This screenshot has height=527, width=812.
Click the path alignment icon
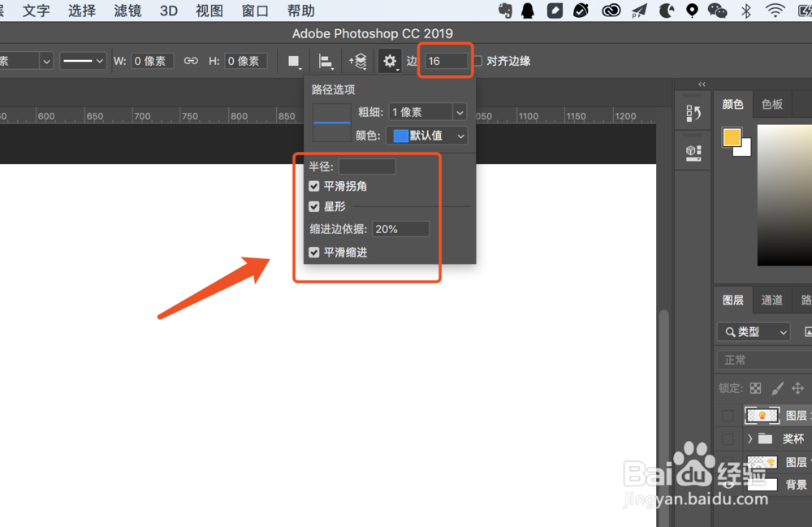tap(326, 61)
